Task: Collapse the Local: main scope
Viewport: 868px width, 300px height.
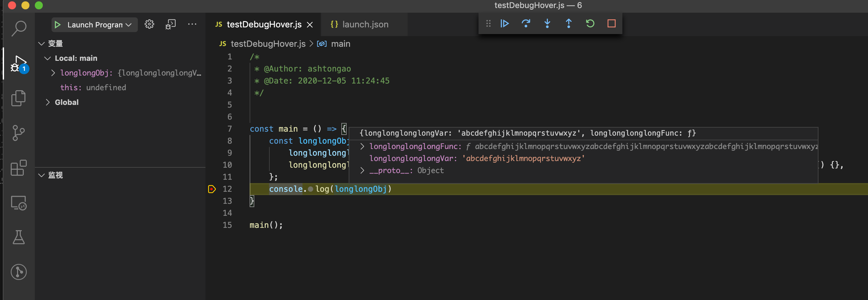Action: (x=48, y=58)
